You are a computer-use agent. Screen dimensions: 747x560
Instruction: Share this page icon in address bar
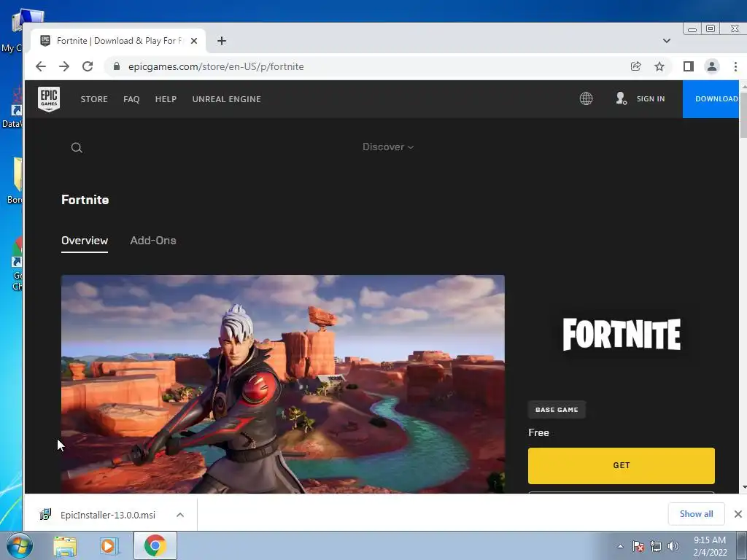[636, 66]
